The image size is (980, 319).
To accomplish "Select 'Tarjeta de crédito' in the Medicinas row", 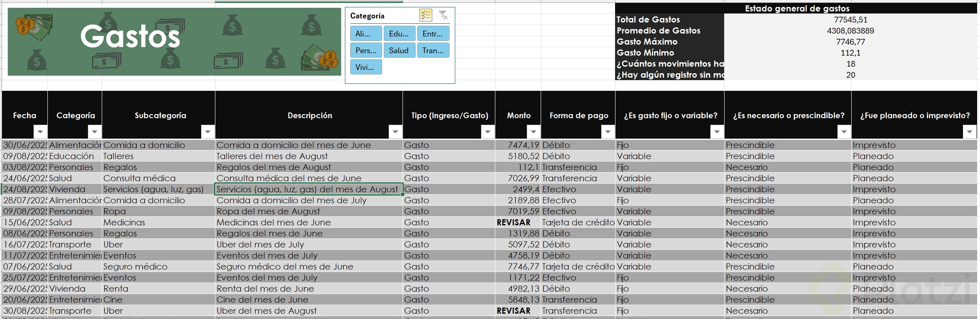I will point(578,222).
